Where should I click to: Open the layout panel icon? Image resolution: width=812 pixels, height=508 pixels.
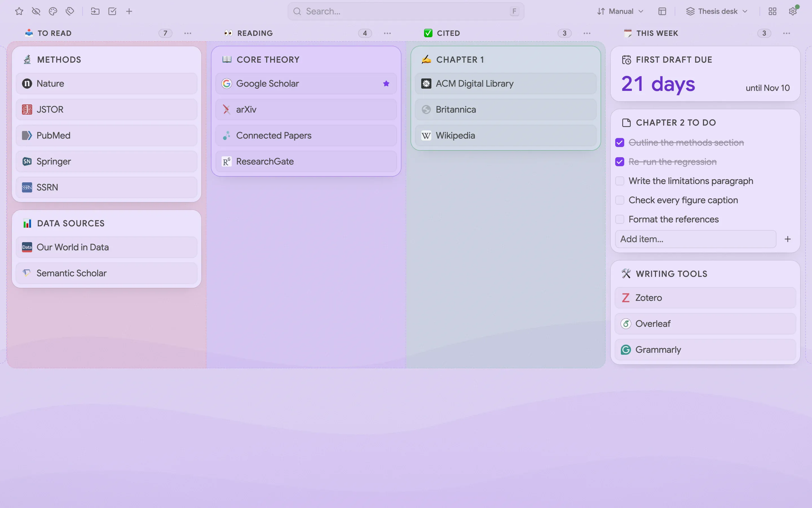point(662,11)
